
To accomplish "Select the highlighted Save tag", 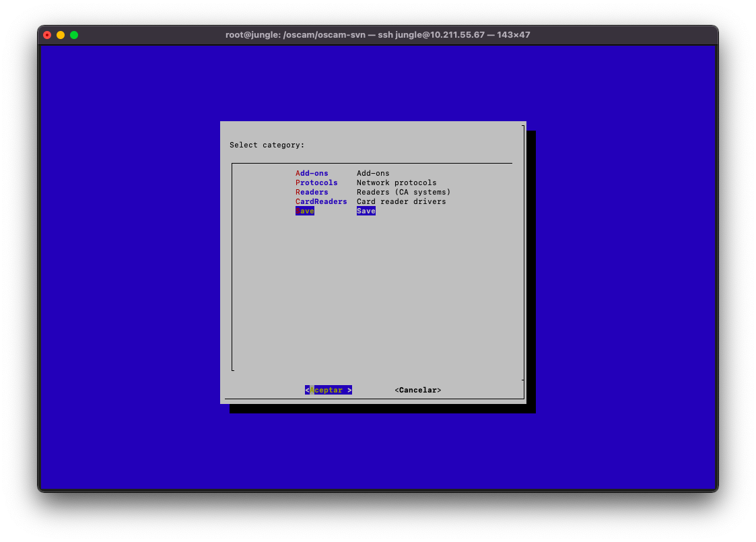I will [305, 211].
